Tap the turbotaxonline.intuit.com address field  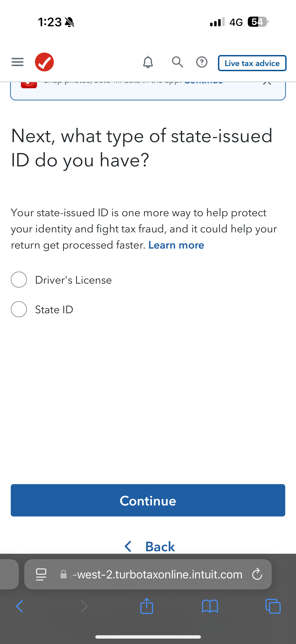[157, 574]
